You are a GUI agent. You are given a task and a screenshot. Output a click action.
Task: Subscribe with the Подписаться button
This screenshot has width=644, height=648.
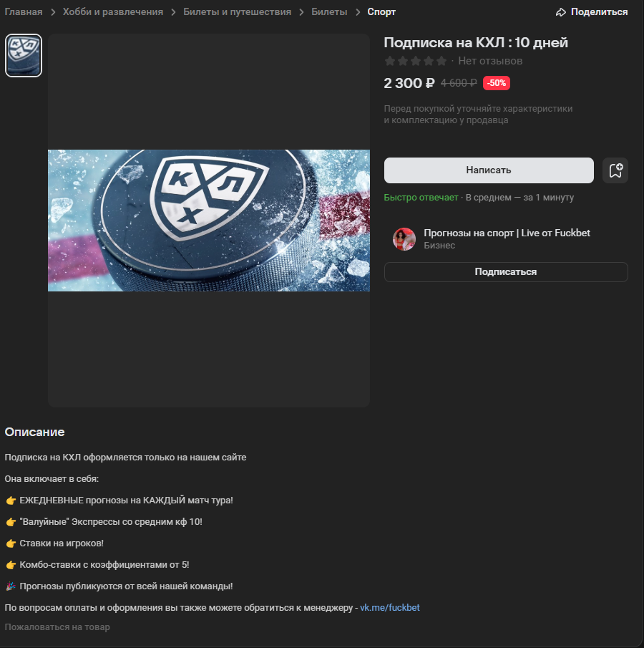pos(506,272)
